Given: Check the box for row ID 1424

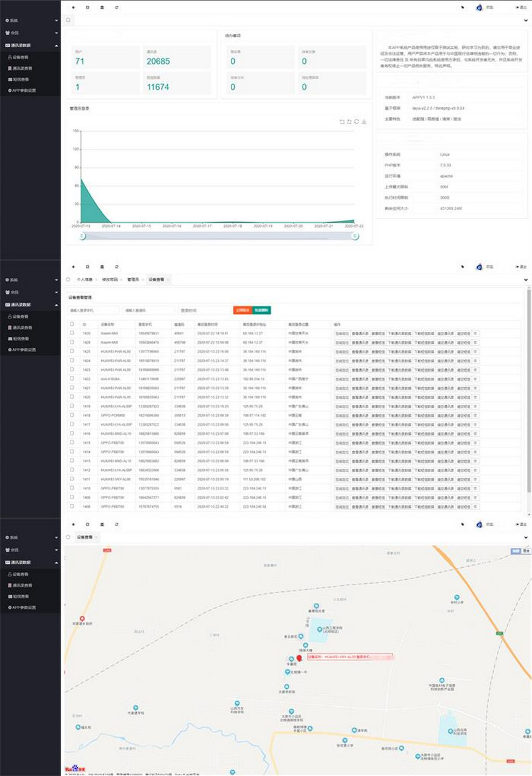Looking at the screenshot, I should tap(72, 360).
